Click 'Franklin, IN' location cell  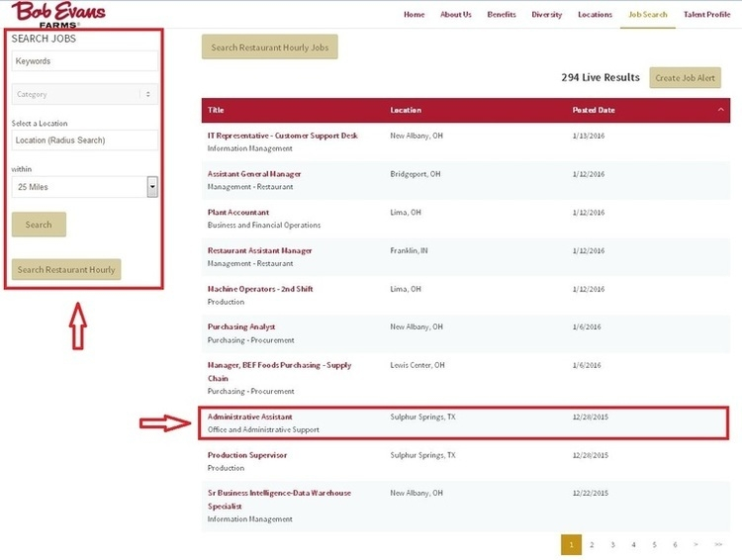(409, 250)
